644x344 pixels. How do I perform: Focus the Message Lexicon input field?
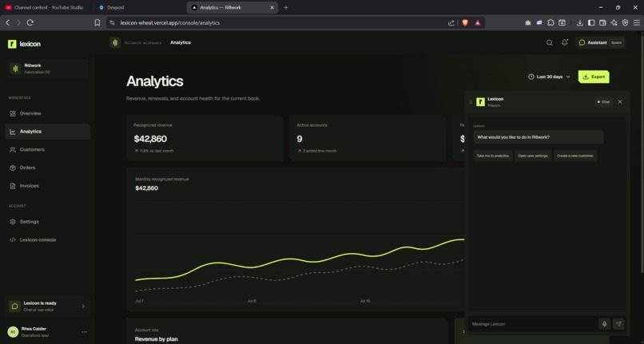(533, 324)
